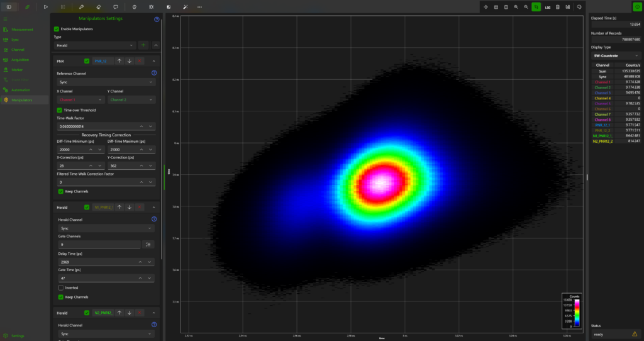The height and width of the screenshot is (341, 644).
Task: Open Manipulators Settings help question icon
Action: [157, 20]
